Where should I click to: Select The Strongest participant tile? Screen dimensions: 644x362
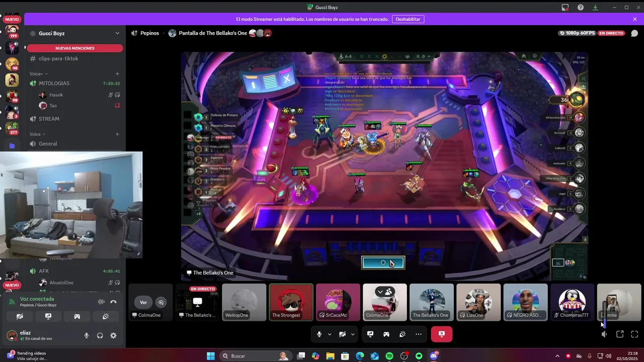click(291, 302)
